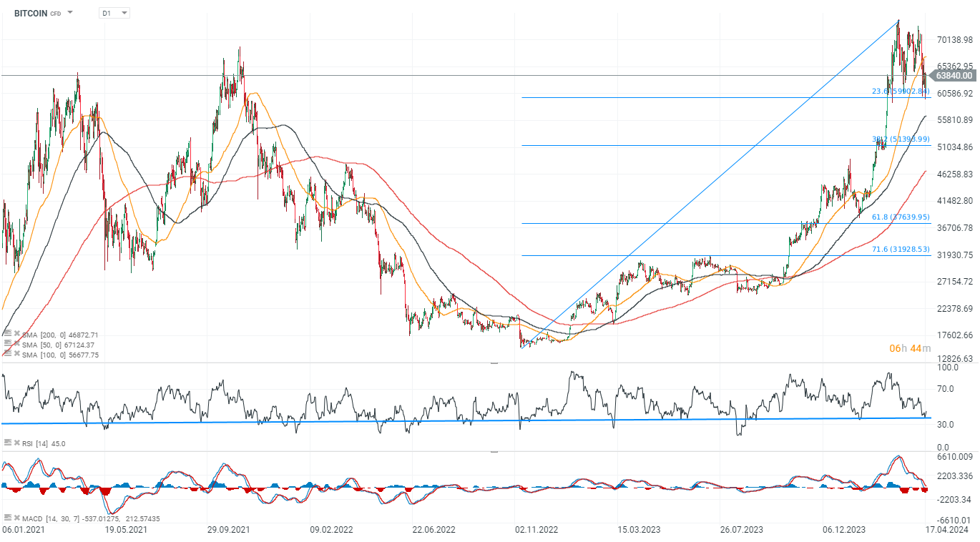
Task: Click the 19.05.2021 date on the time axis
Action: coord(126,530)
